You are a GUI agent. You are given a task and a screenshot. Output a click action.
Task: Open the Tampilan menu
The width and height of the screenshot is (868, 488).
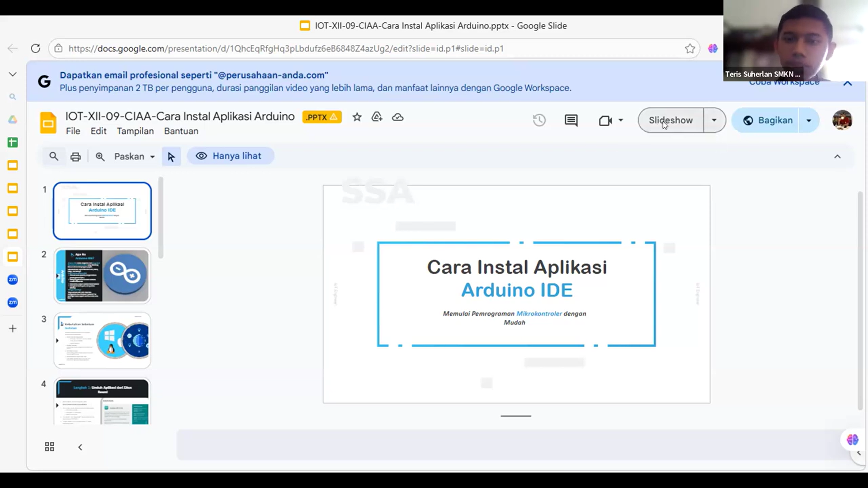135,131
